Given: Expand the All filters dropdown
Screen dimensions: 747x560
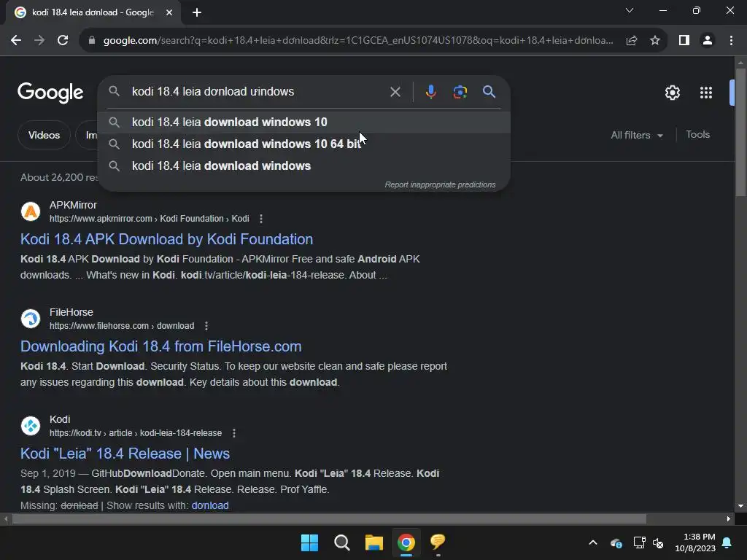Looking at the screenshot, I should click(637, 135).
